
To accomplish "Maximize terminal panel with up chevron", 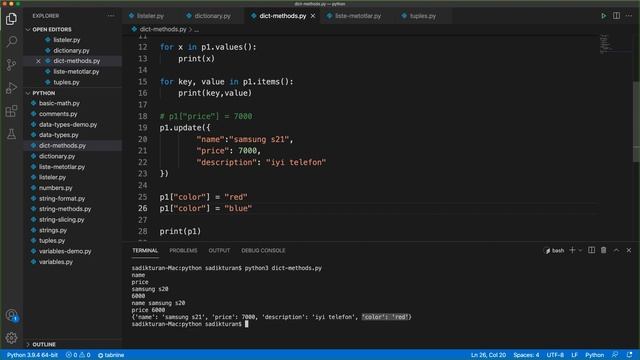I will [616, 250].
